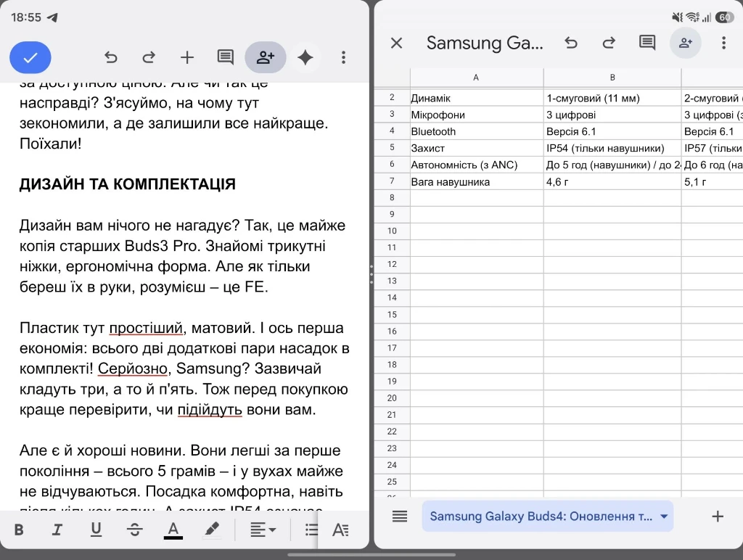Viewport: 743px width, 560px height.
Task: Tap heading 'ДИЗАЙН ТА КОМПЛЕКТАЦІЯ'
Action: coord(128,184)
